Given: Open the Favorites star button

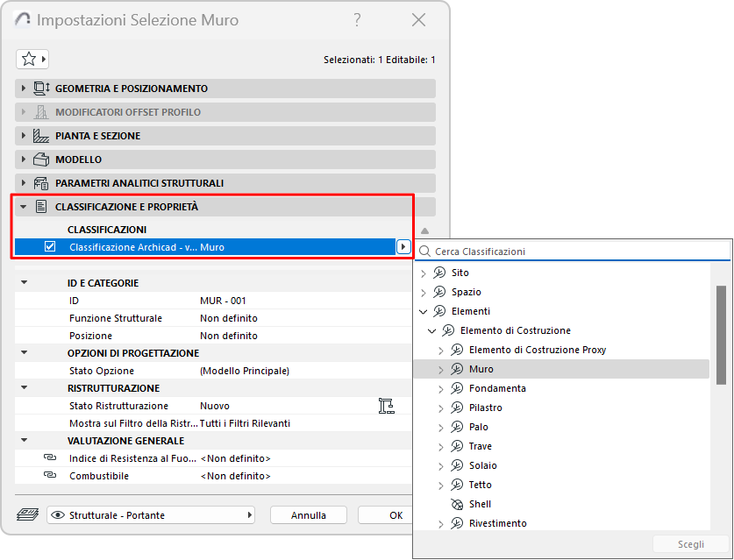Looking at the screenshot, I should click(x=32, y=60).
